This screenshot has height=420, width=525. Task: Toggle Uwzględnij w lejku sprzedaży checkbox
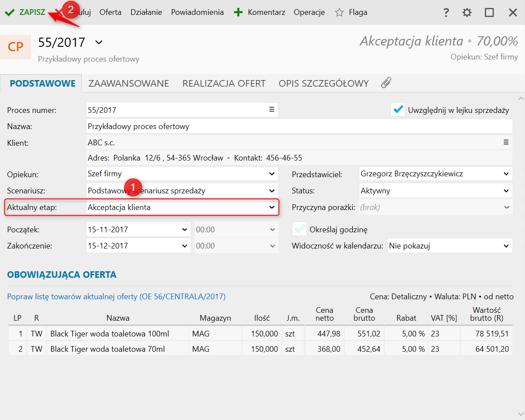tap(398, 110)
